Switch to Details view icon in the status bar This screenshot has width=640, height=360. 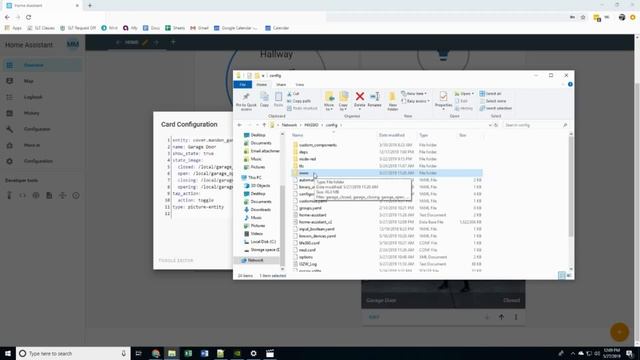pos(562,276)
